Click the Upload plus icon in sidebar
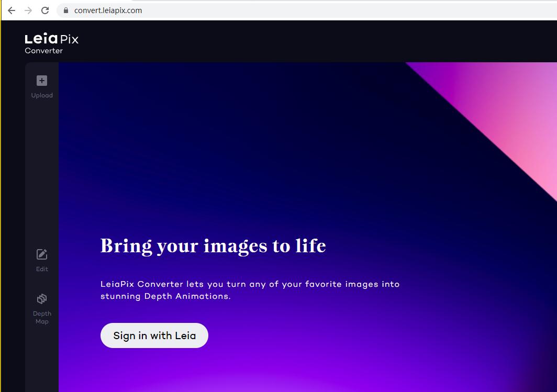The height and width of the screenshot is (392, 557). (x=42, y=81)
